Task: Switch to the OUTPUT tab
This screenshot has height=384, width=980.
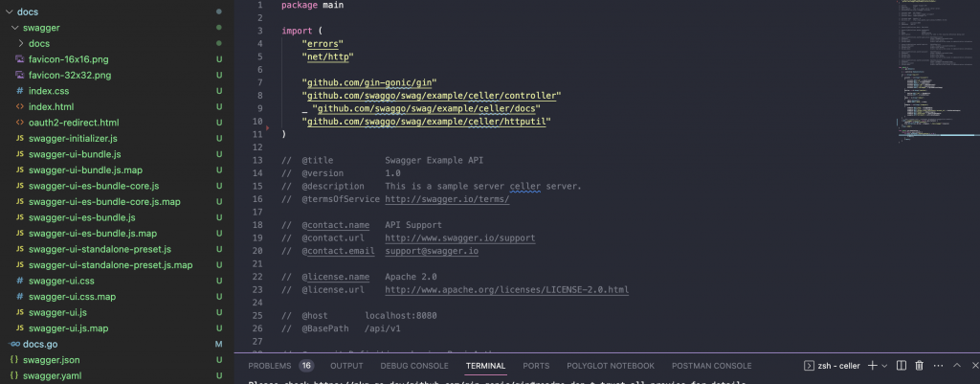Action: [x=346, y=366]
